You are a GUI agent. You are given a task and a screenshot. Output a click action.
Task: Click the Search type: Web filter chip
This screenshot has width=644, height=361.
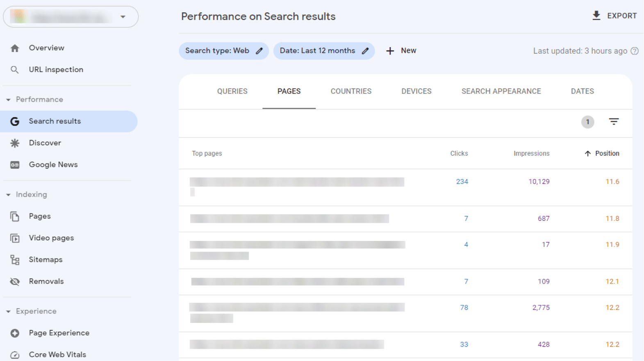click(224, 51)
